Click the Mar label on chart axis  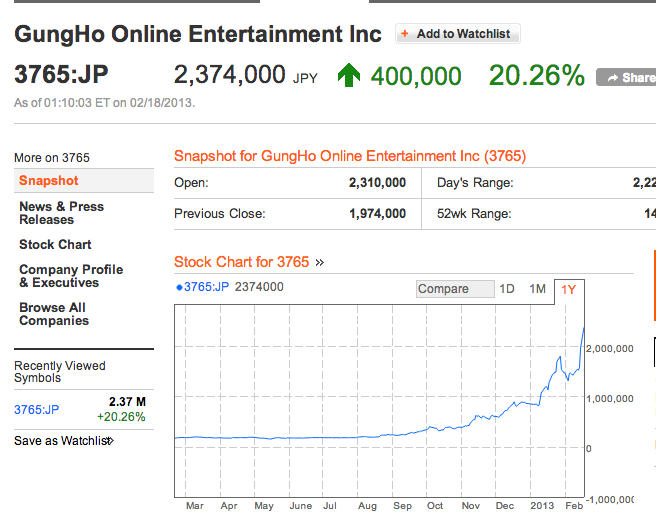pos(195,506)
